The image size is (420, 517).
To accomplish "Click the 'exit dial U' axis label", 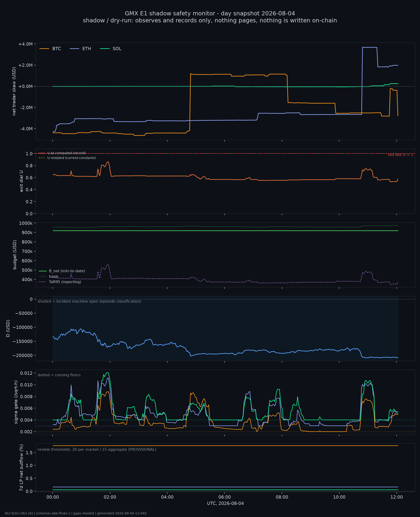I will (21, 181).
